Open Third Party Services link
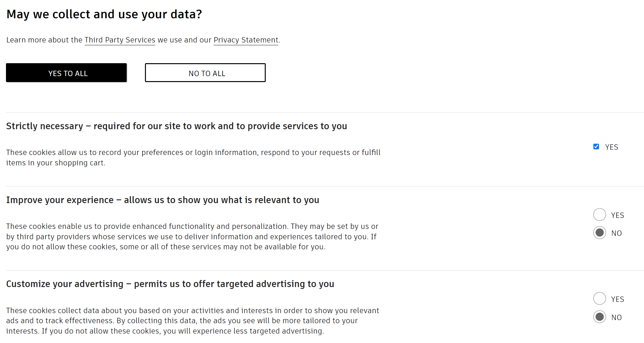644x343 pixels. tap(120, 40)
